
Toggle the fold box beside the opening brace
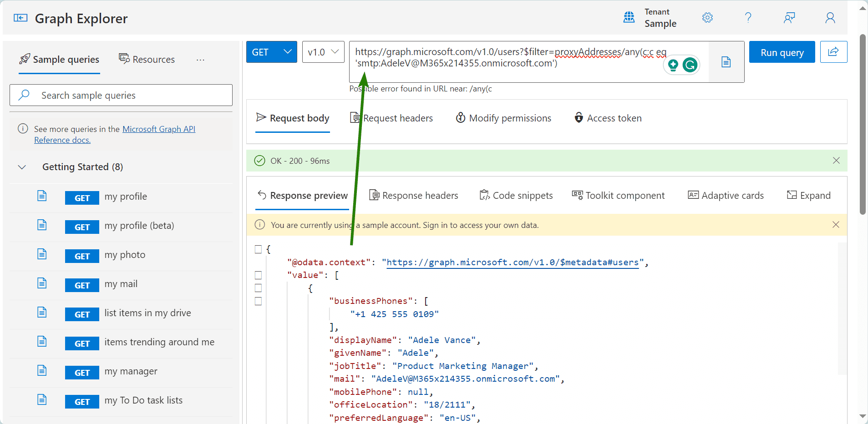pos(258,249)
